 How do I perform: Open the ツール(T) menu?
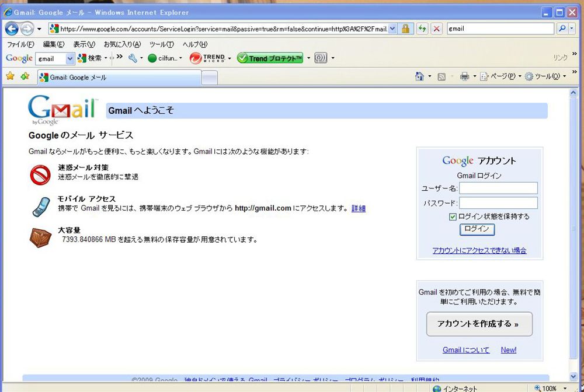[162, 44]
